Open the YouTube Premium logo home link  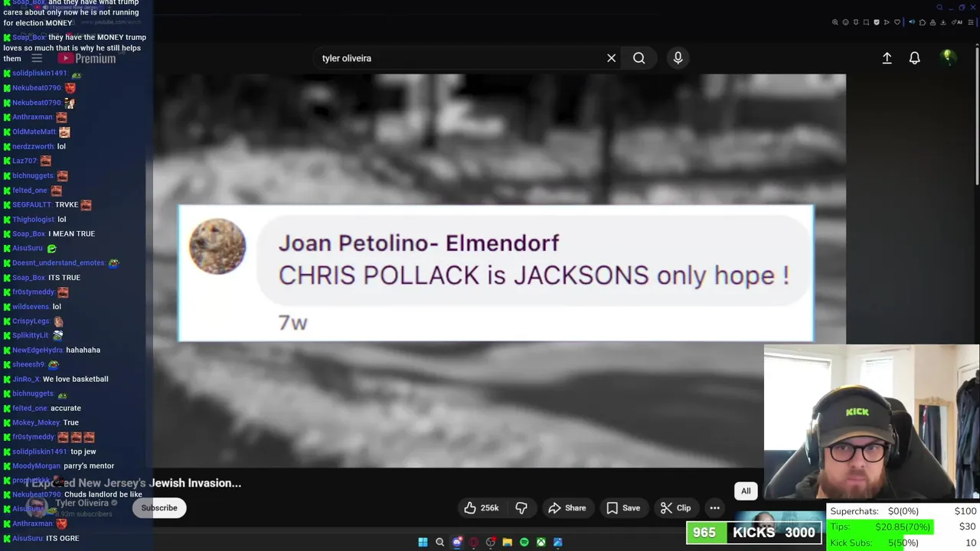click(x=87, y=58)
